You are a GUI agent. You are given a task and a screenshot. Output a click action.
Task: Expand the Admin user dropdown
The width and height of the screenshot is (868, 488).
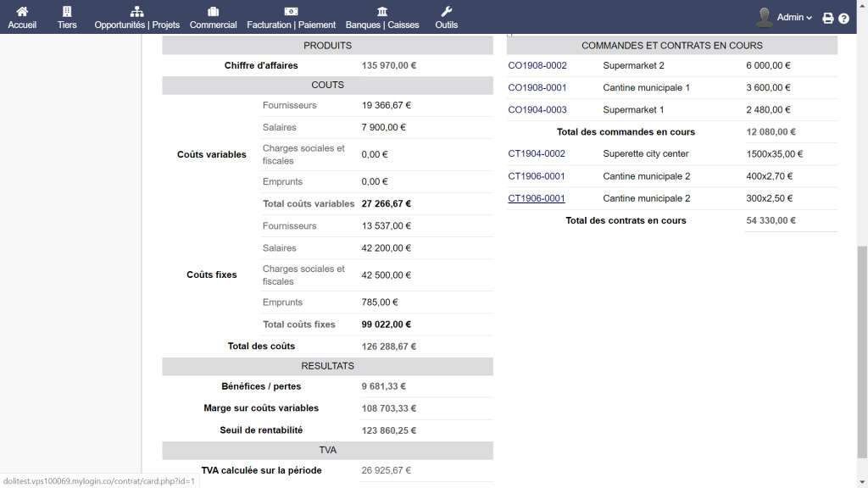tap(794, 17)
